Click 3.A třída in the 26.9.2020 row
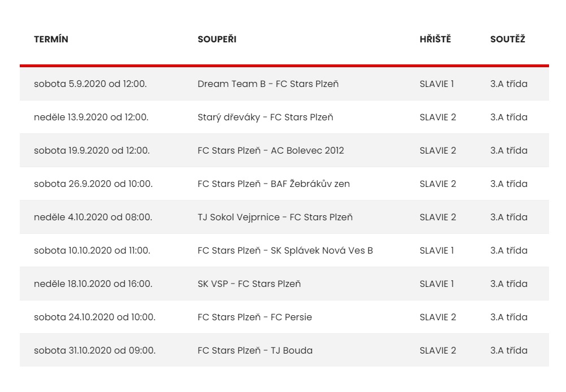The width and height of the screenshot is (566, 392). tap(508, 184)
